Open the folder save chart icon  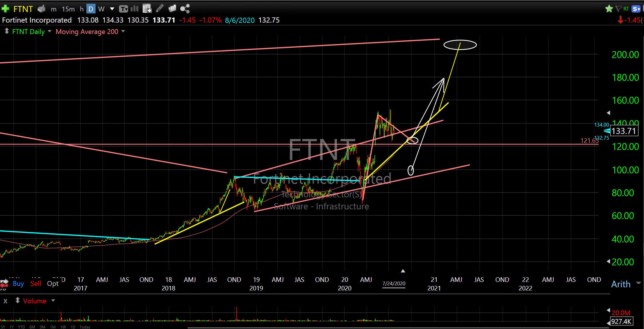pyautogui.click(x=172, y=9)
